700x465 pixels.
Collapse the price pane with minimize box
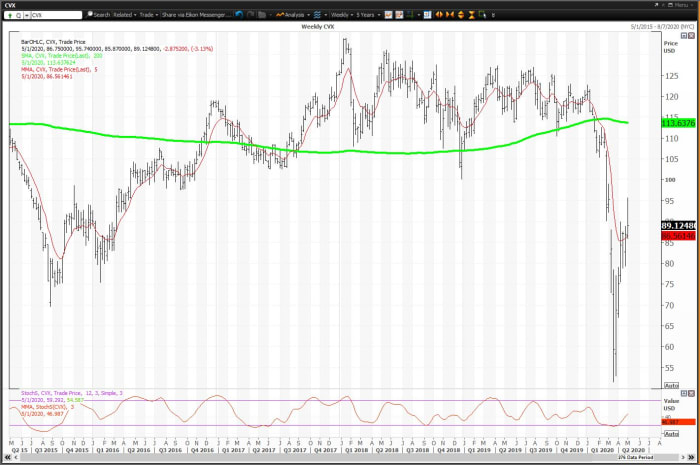[x=683, y=35]
